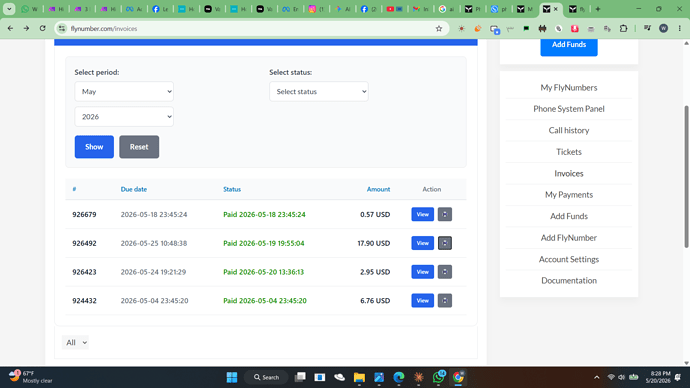Open Account Settings in sidebar
This screenshot has height=388, width=690.
tap(569, 259)
